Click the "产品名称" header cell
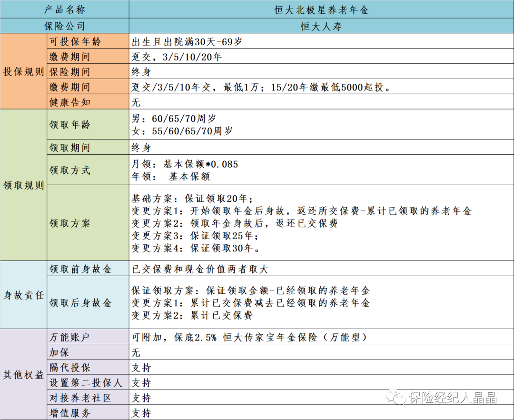 65,9
